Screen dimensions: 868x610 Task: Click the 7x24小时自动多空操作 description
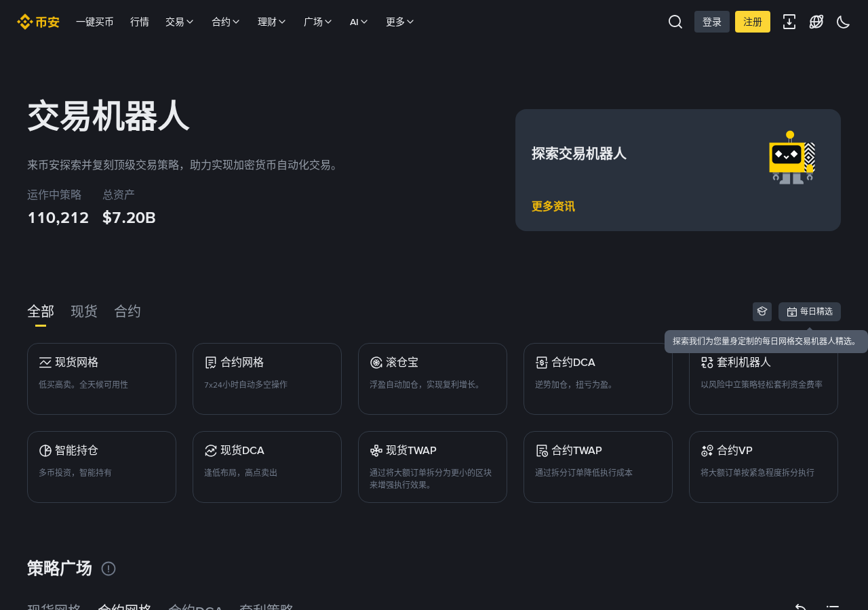pos(246,384)
